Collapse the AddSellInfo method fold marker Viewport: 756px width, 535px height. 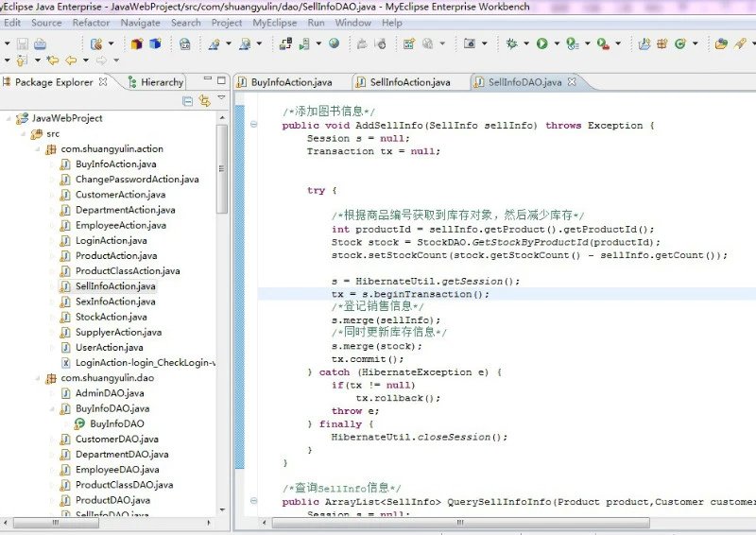pyautogui.click(x=253, y=125)
